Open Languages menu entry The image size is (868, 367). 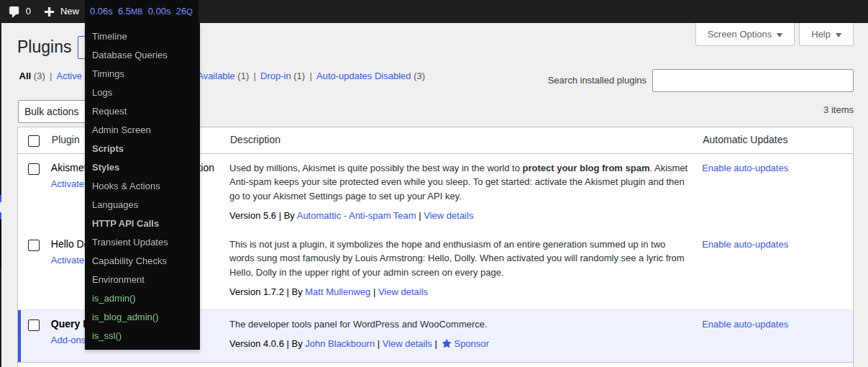[142, 205]
